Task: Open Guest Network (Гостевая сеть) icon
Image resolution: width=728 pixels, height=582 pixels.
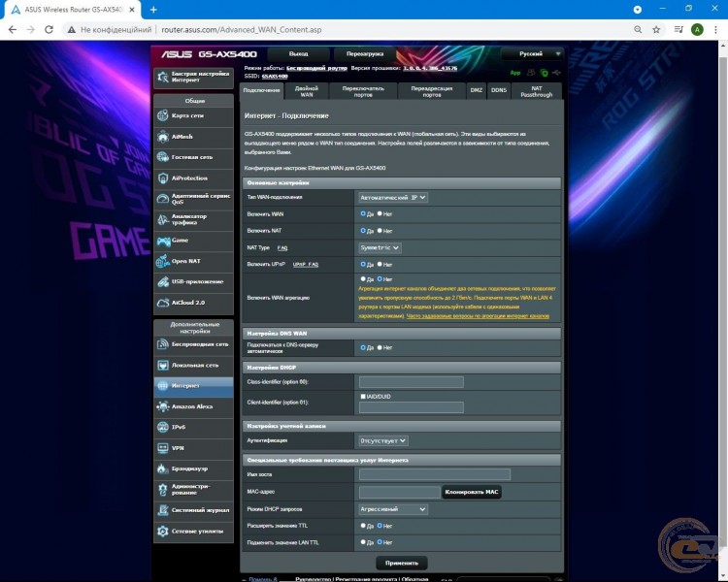Action: click(x=162, y=157)
